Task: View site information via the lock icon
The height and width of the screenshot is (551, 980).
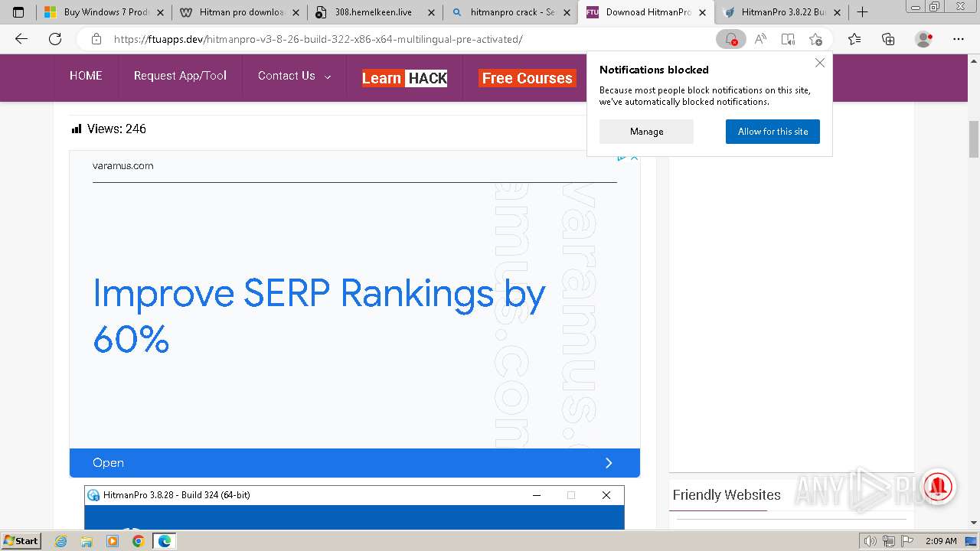Action: (x=96, y=39)
